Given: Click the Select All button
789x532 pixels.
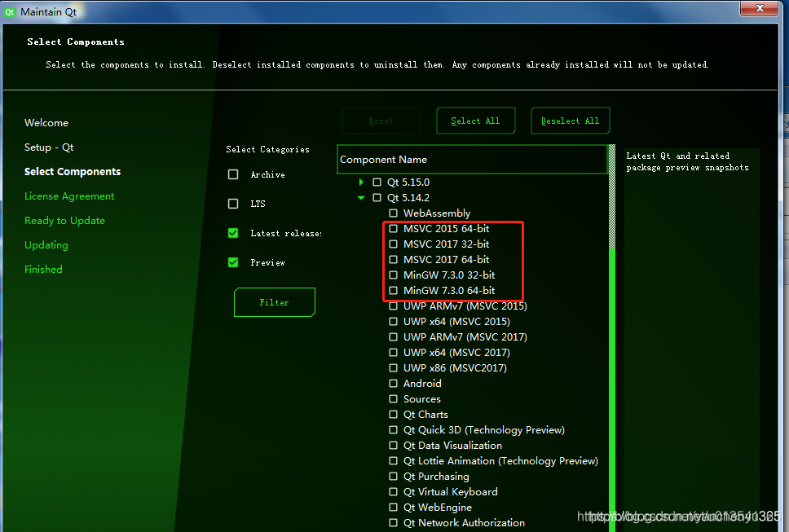Looking at the screenshot, I should click(475, 121).
